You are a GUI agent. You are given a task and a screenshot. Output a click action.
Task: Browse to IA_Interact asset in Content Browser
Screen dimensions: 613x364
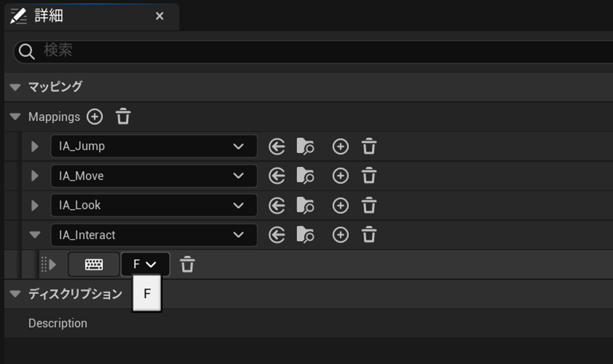[x=305, y=235]
